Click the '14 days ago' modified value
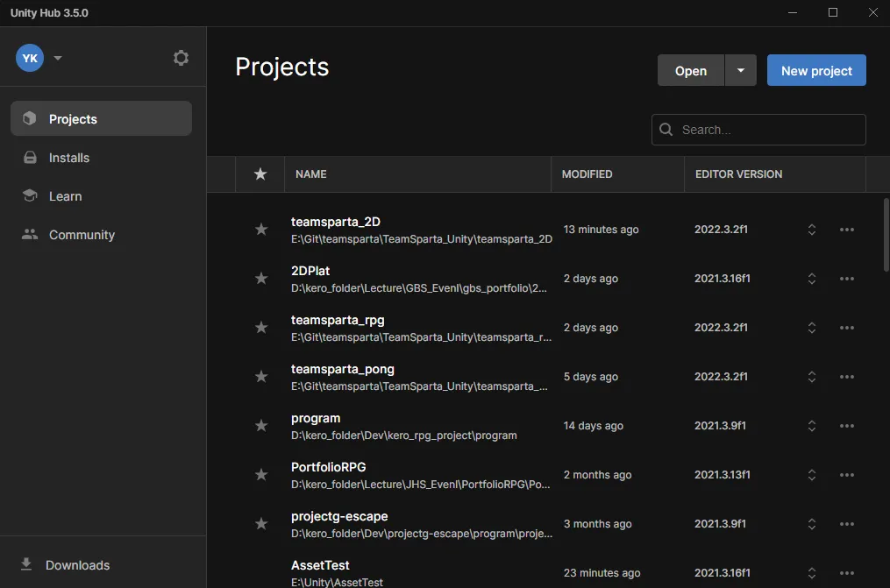 click(x=593, y=425)
